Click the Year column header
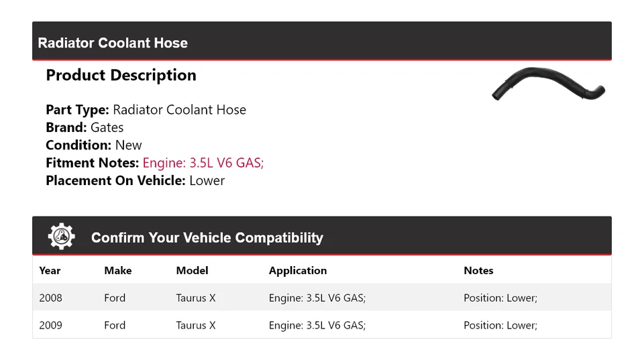This screenshot has width=644, height=360. [50, 271]
